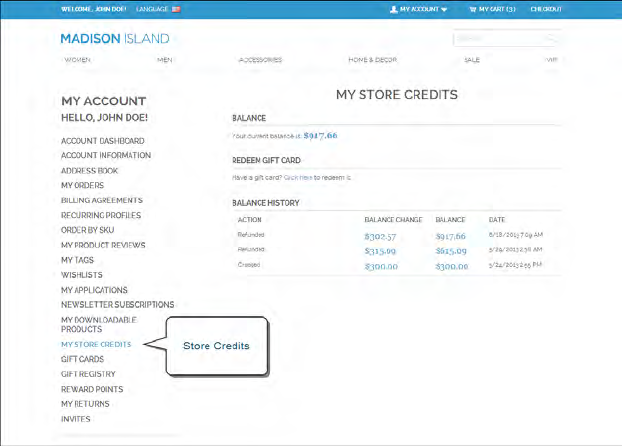Click the My Account user icon
The image size is (622, 446).
point(394,9)
